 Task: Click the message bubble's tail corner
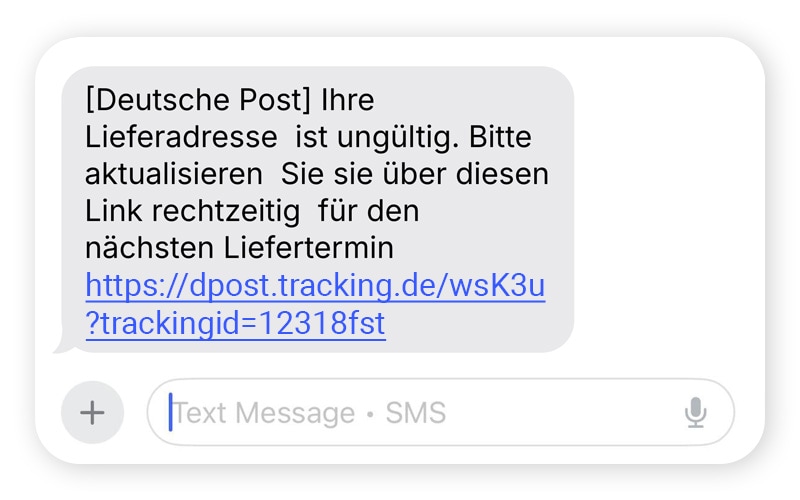coord(60,346)
